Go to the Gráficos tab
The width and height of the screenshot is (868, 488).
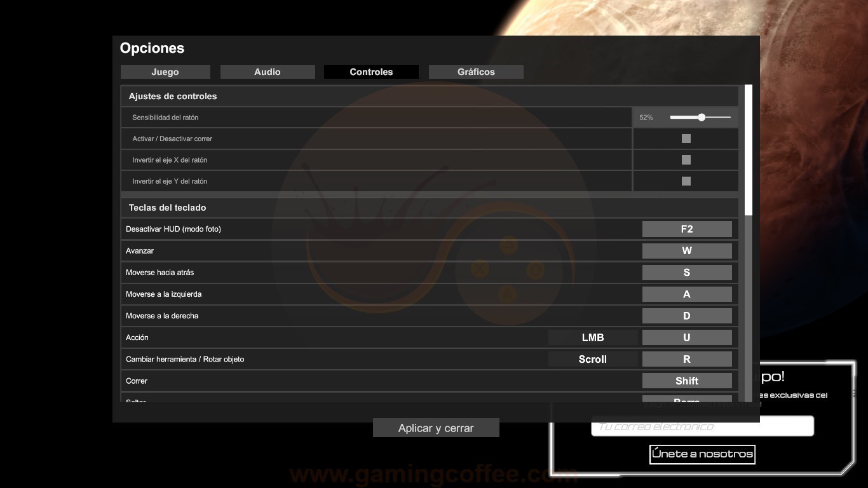476,72
